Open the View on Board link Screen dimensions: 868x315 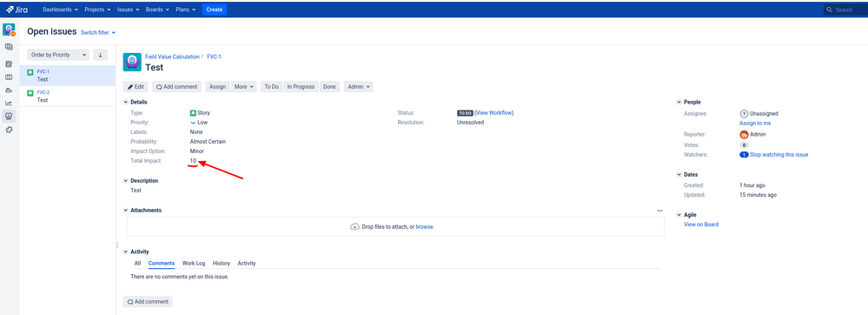click(701, 225)
